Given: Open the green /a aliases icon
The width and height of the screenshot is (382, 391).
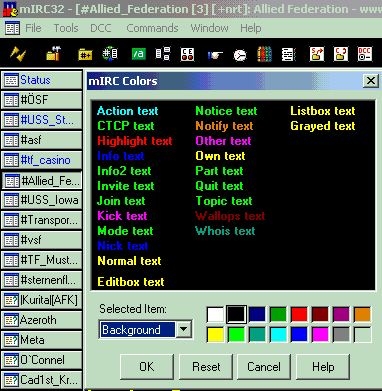Looking at the screenshot, I should [x=138, y=54].
